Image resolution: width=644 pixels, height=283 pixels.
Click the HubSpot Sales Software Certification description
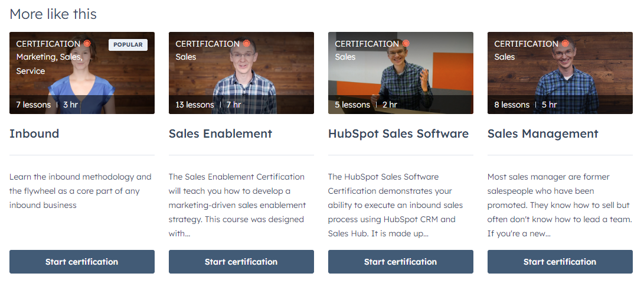click(x=395, y=205)
